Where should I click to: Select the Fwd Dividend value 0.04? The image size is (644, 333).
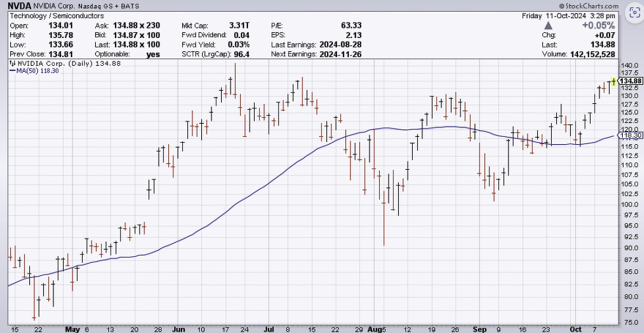241,35
